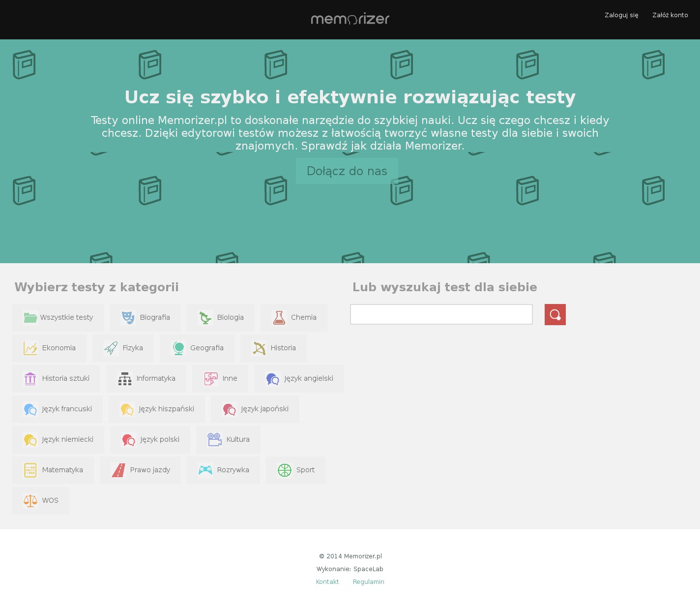
Task: Focus the test search input field
Action: point(441,315)
